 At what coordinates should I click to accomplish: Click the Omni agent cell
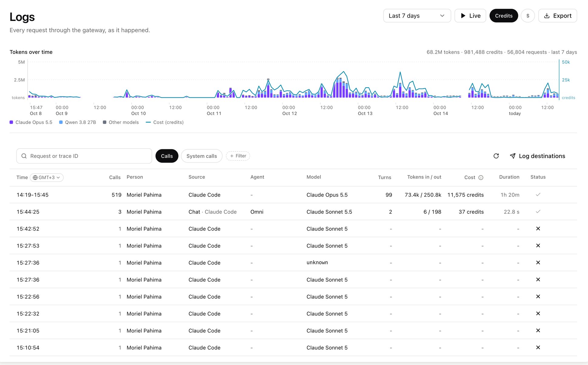coord(257,212)
